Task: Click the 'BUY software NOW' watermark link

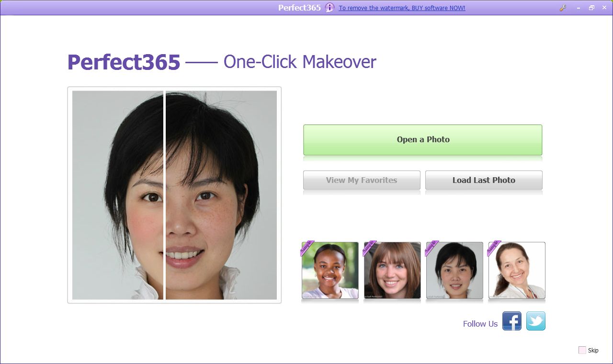Action: 402,8
